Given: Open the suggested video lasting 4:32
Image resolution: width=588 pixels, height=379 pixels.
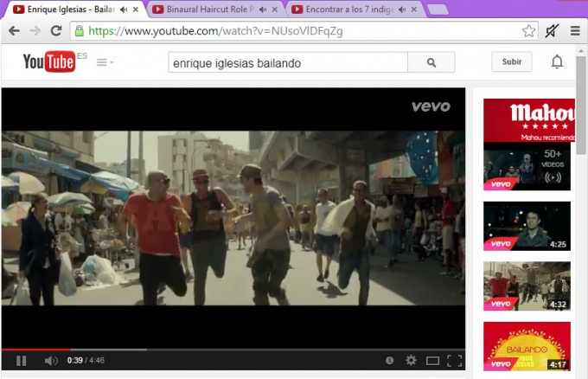Looking at the screenshot, I should (x=527, y=286).
